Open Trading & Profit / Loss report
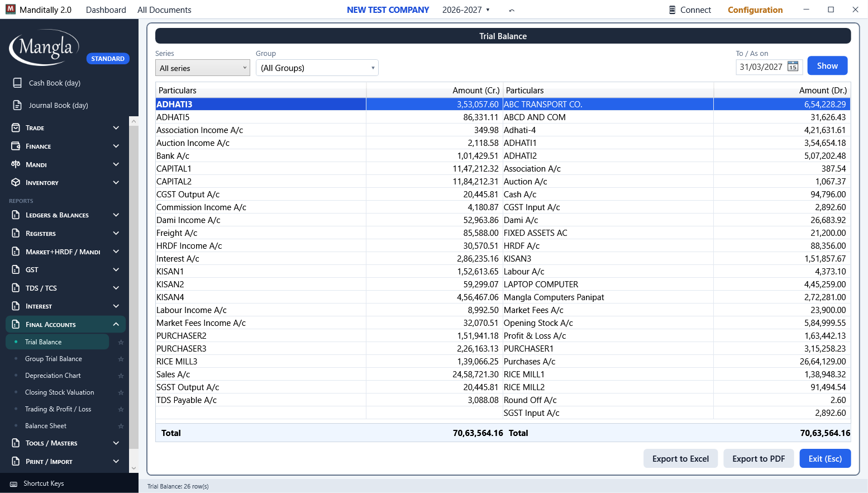The height and width of the screenshot is (493, 868). coord(58,409)
